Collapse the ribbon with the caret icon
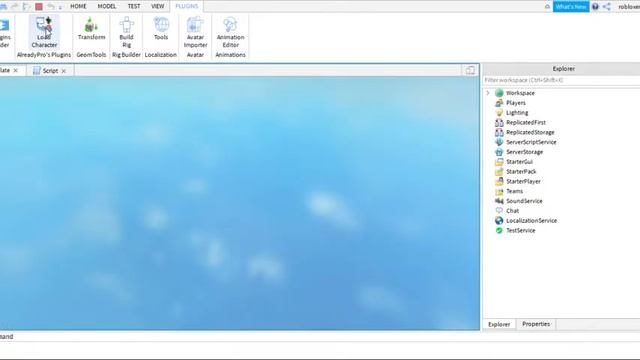 (x=547, y=7)
